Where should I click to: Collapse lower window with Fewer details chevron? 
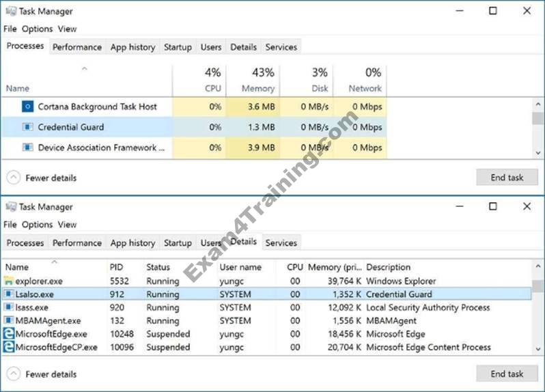click(x=13, y=374)
